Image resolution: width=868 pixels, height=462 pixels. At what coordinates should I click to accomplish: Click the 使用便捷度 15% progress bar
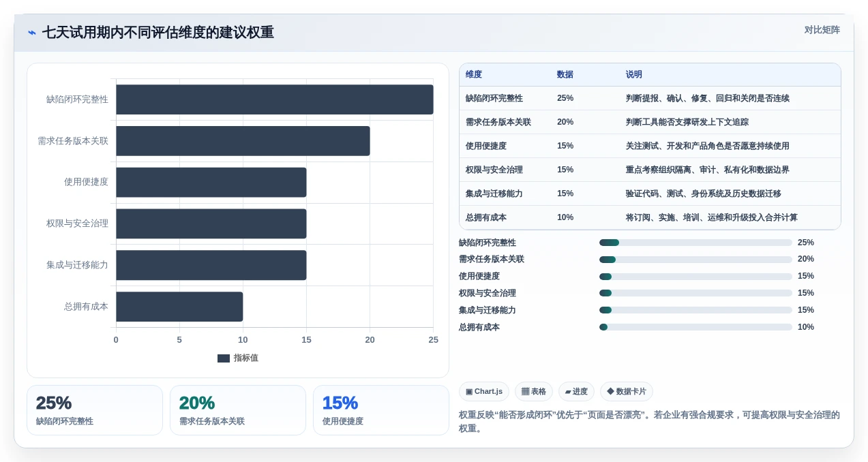click(x=695, y=276)
